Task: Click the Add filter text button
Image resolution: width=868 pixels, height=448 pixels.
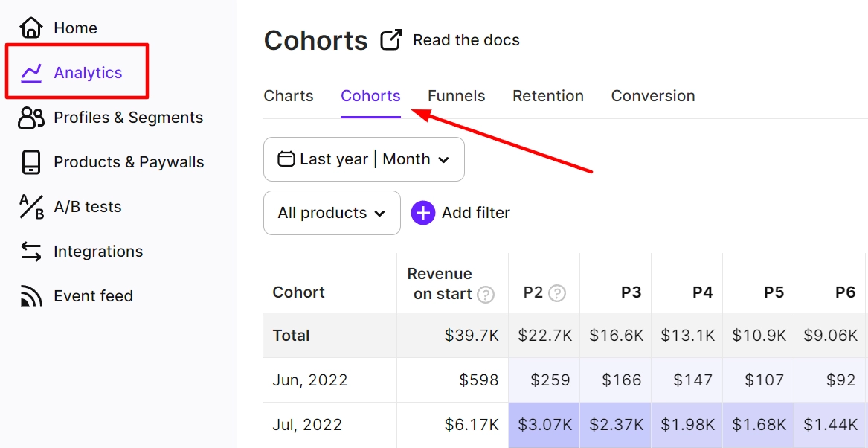Action: point(475,213)
